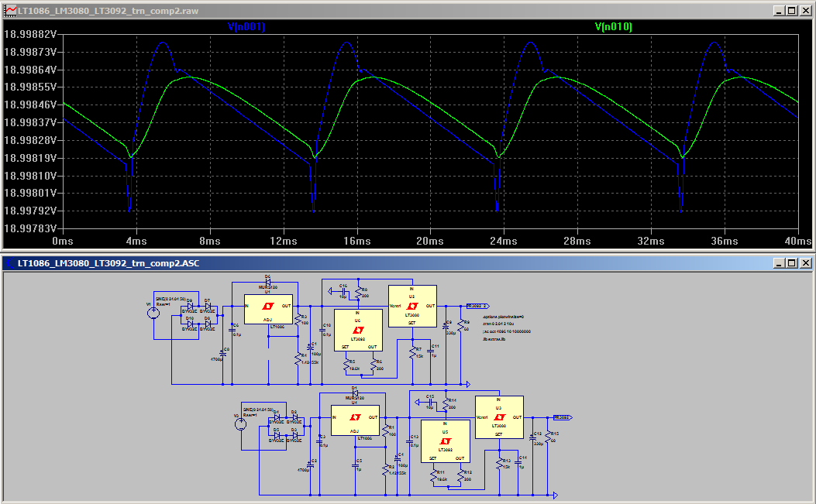Select the U2 LT3080 regulator block

[412, 307]
